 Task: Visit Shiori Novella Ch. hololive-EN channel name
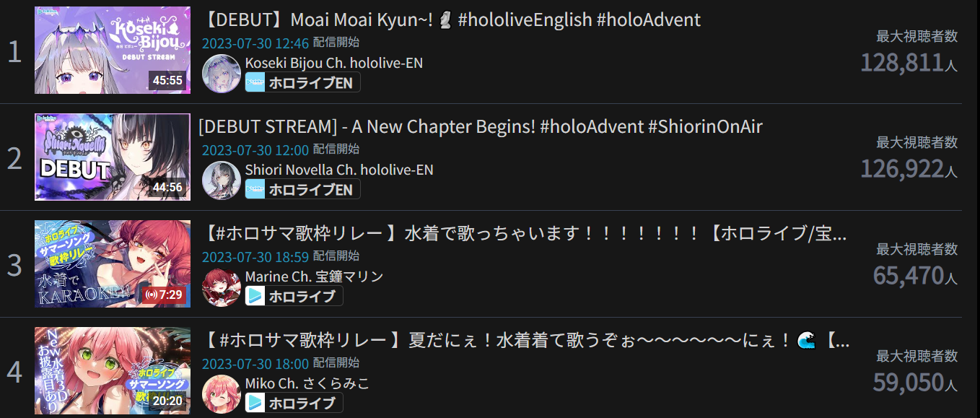339,170
